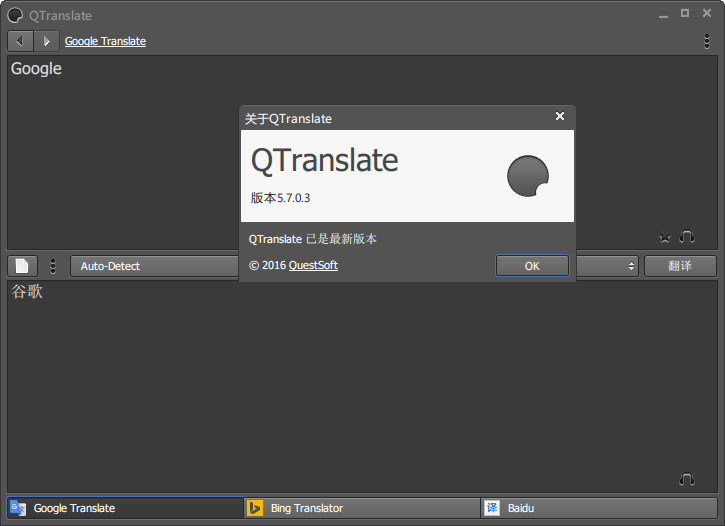Close the 关于QTranslate dialog
The width and height of the screenshot is (725, 526).
click(x=559, y=116)
